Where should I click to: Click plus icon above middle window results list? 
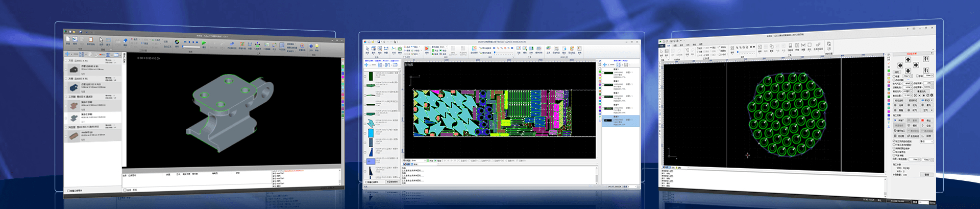605,65
